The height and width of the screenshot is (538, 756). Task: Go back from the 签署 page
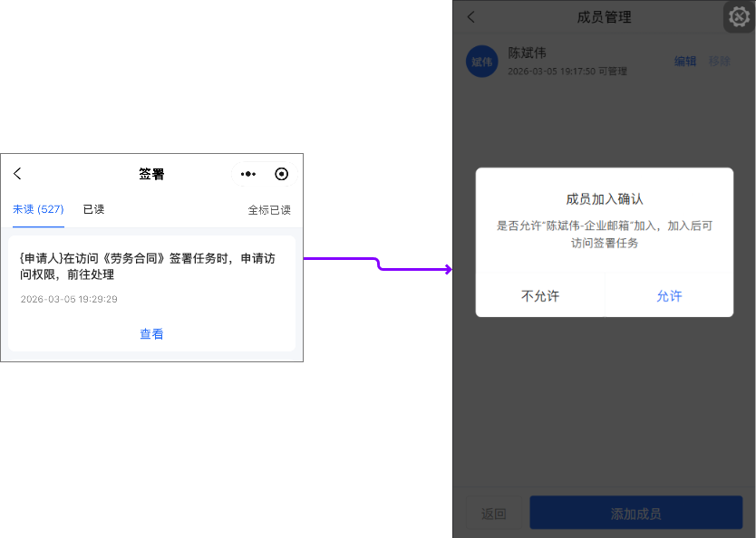pyautogui.click(x=17, y=174)
